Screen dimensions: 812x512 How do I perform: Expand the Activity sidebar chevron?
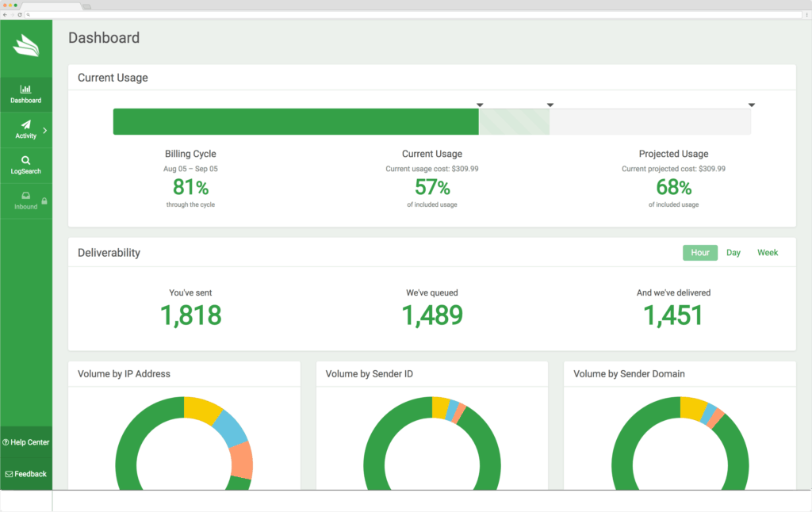click(x=45, y=129)
